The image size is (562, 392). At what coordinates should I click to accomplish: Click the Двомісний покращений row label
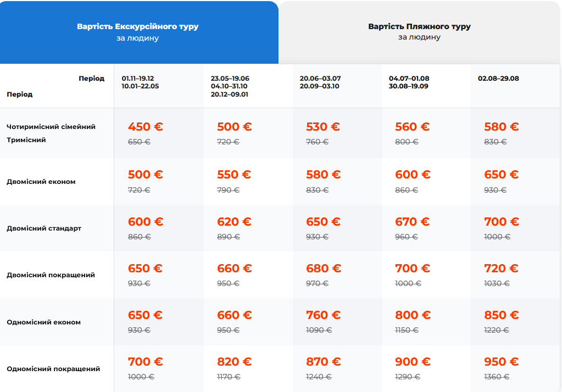click(51, 275)
